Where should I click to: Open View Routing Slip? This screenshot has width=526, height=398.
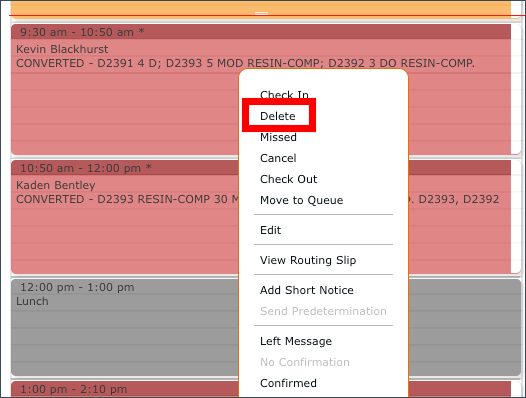pos(308,260)
